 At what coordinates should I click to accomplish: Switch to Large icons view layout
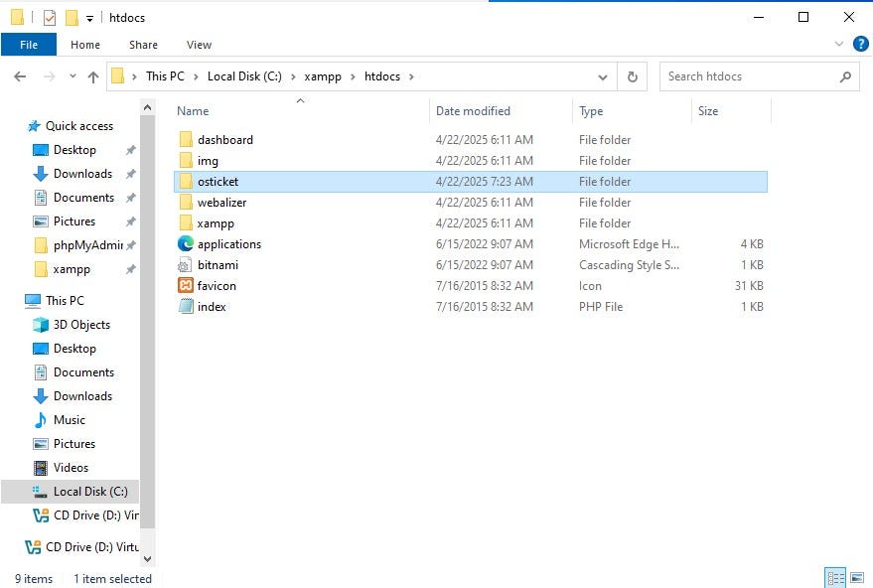pyautogui.click(x=858, y=578)
